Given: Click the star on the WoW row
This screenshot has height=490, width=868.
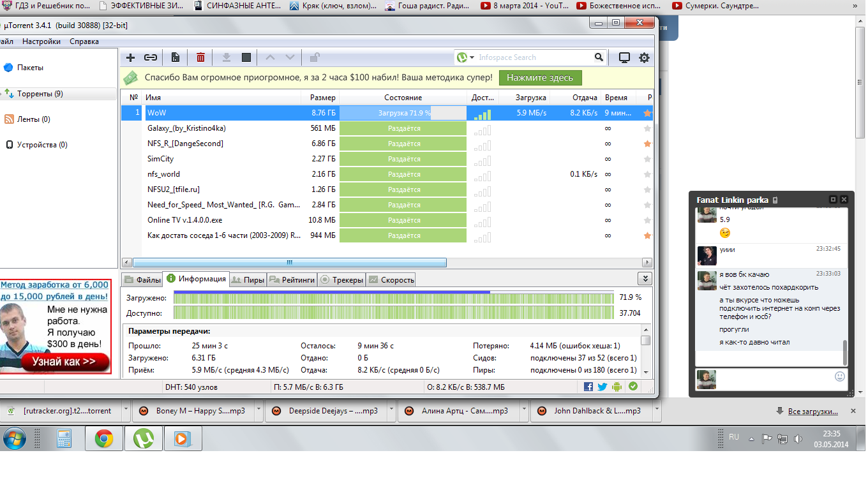Looking at the screenshot, I should click(648, 113).
